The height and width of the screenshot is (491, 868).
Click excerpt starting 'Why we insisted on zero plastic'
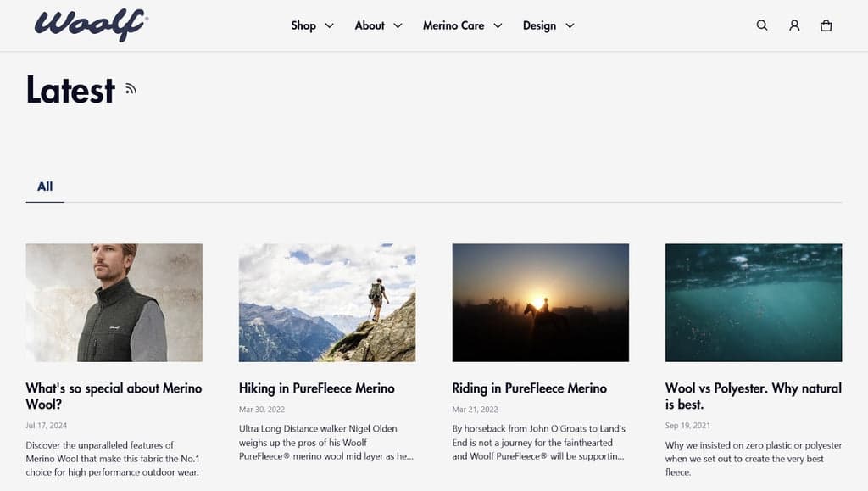click(x=754, y=459)
